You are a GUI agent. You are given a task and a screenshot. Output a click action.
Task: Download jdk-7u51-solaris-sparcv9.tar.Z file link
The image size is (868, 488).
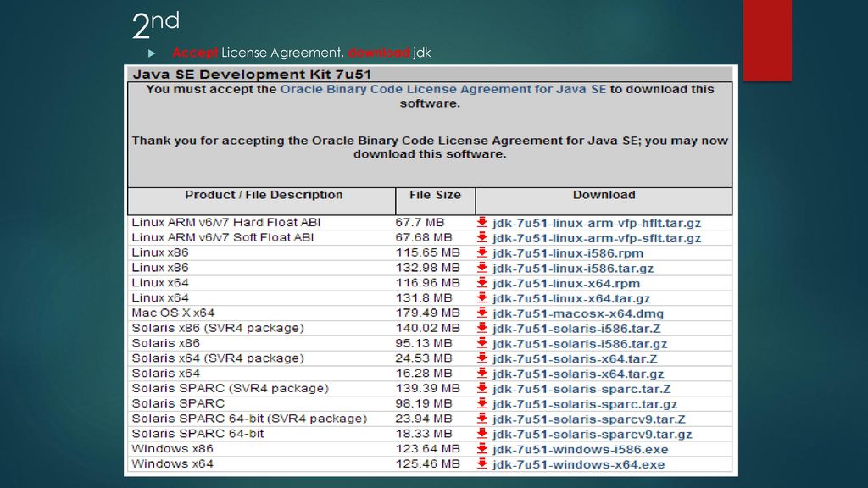pyautogui.click(x=589, y=419)
